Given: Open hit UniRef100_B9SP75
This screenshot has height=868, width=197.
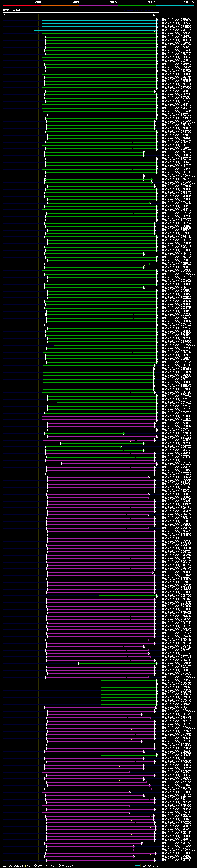Looking at the screenshot, I should [177, 772].
